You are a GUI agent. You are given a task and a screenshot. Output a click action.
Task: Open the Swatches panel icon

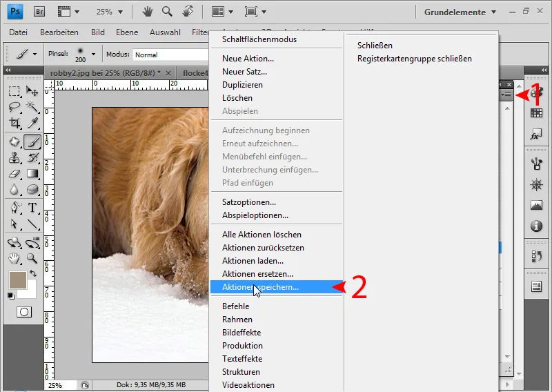click(536, 112)
